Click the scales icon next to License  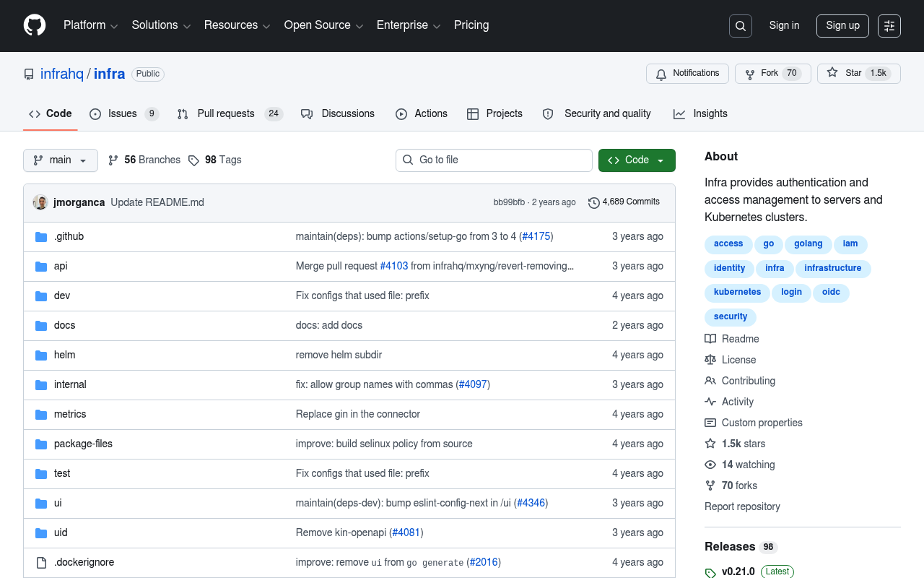point(710,360)
